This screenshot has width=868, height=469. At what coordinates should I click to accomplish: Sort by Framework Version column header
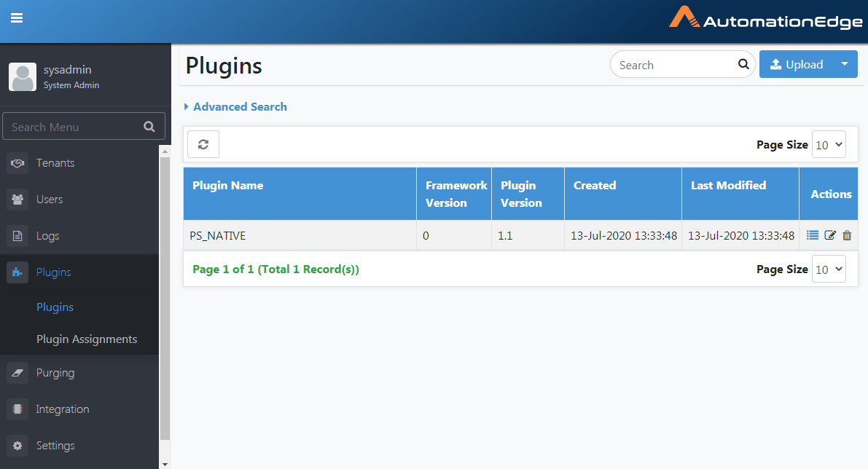point(454,194)
